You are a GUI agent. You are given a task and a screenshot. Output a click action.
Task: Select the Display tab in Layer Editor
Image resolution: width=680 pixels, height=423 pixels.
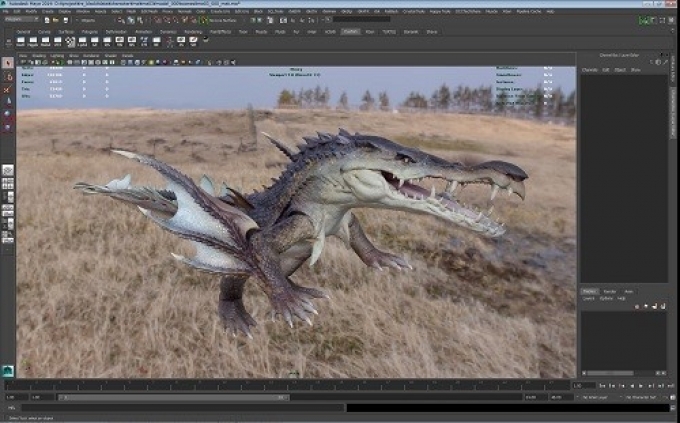tap(589, 291)
